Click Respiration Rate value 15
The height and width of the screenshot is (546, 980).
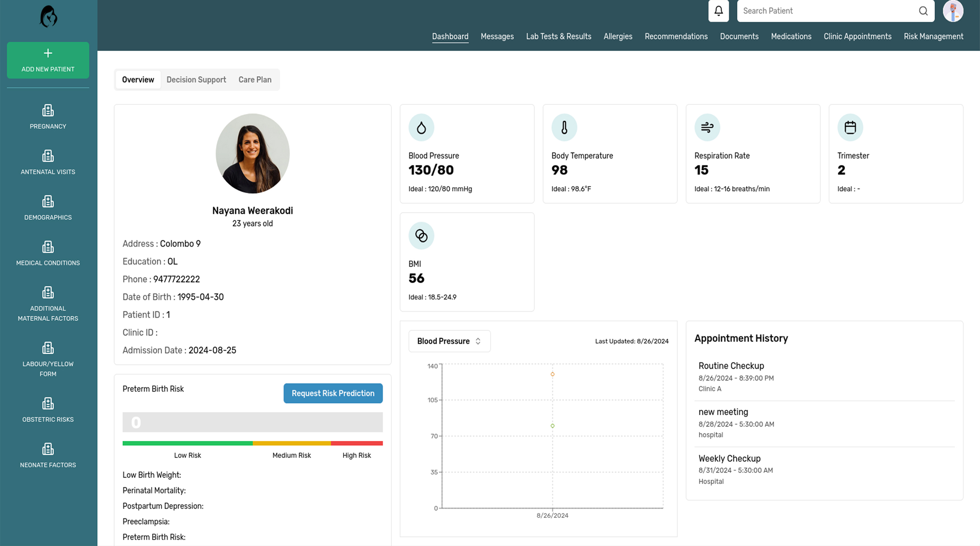pyautogui.click(x=701, y=170)
